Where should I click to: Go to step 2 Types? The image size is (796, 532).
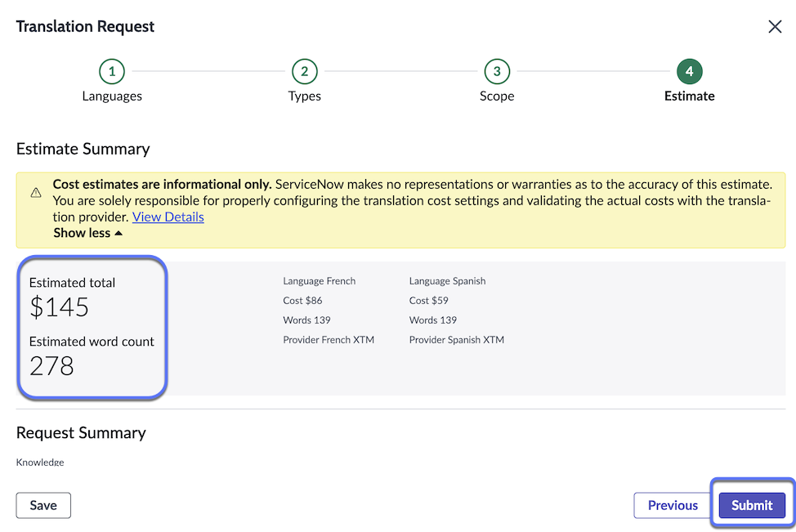click(x=305, y=72)
